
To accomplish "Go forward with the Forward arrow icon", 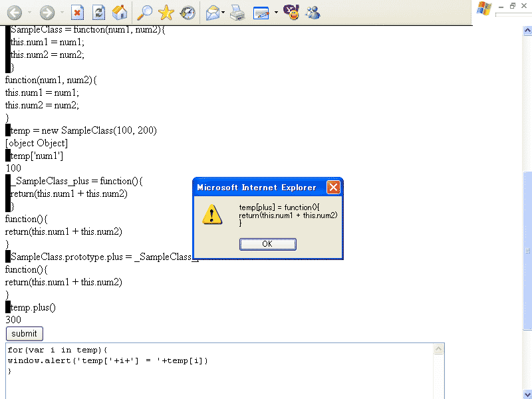I will [x=47, y=13].
